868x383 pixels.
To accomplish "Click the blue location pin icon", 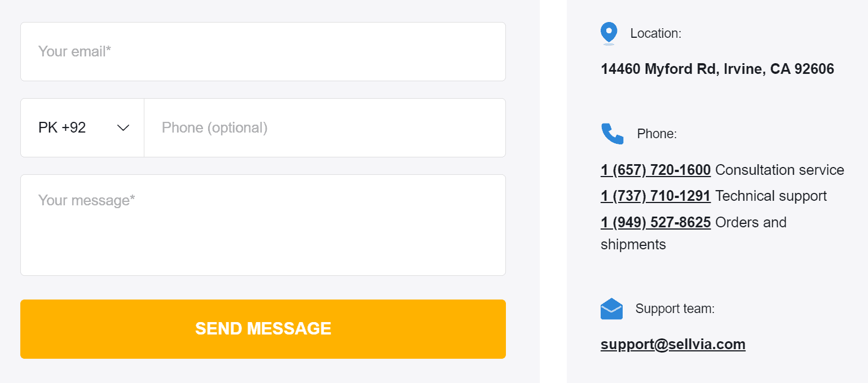I will click(609, 33).
